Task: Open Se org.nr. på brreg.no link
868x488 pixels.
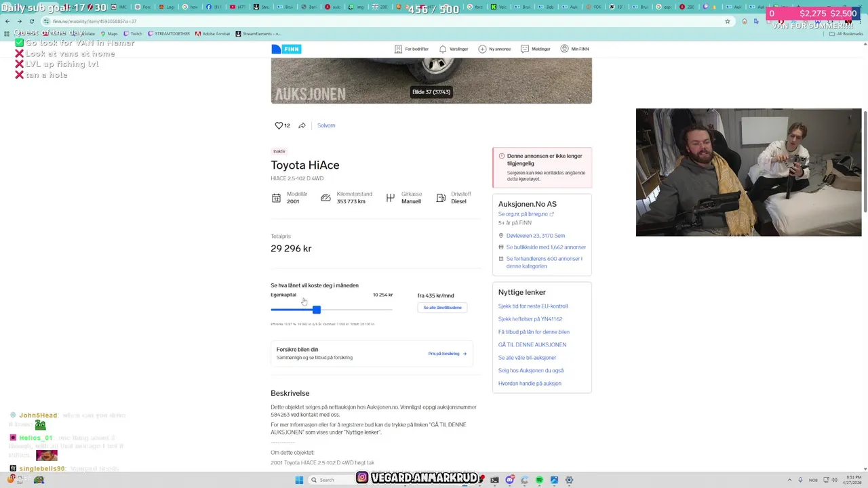Action: click(526, 214)
